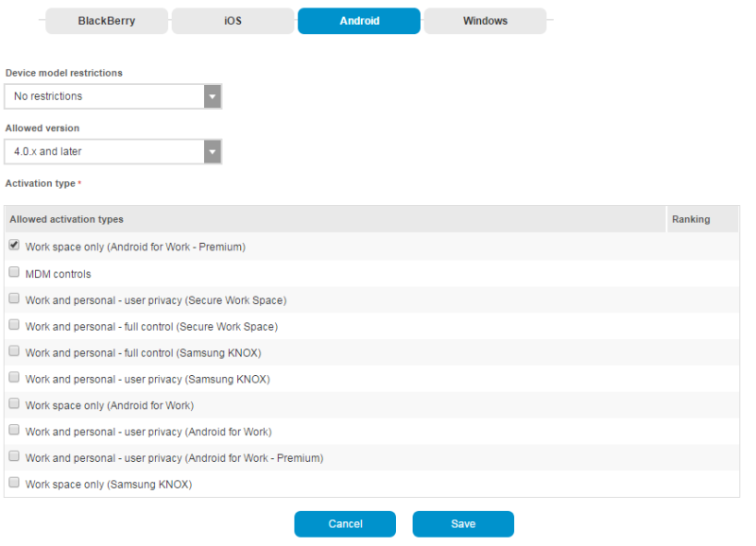Switch to the iOS tab
The height and width of the screenshot is (546, 756).
pyautogui.click(x=232, y=21)
